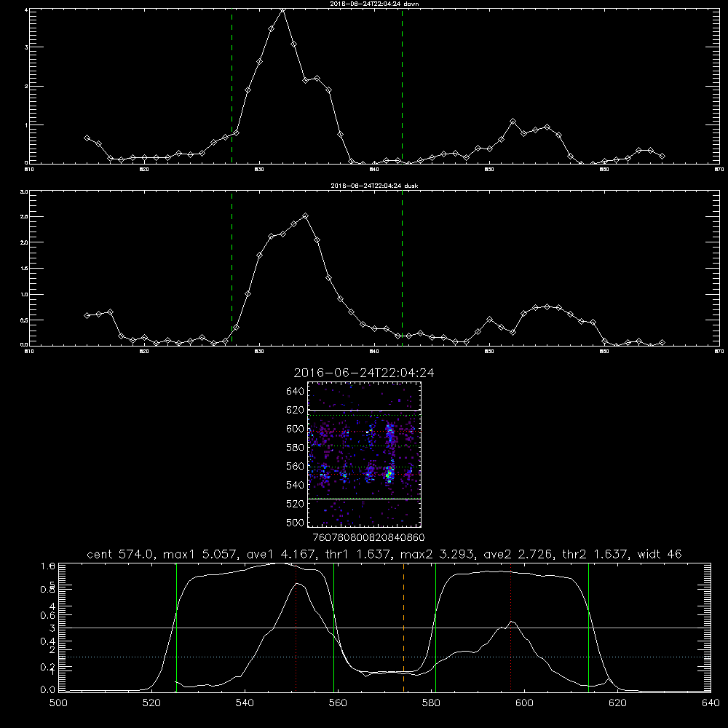Click the "580" label on bottom plot x-axis

point(431,703)
